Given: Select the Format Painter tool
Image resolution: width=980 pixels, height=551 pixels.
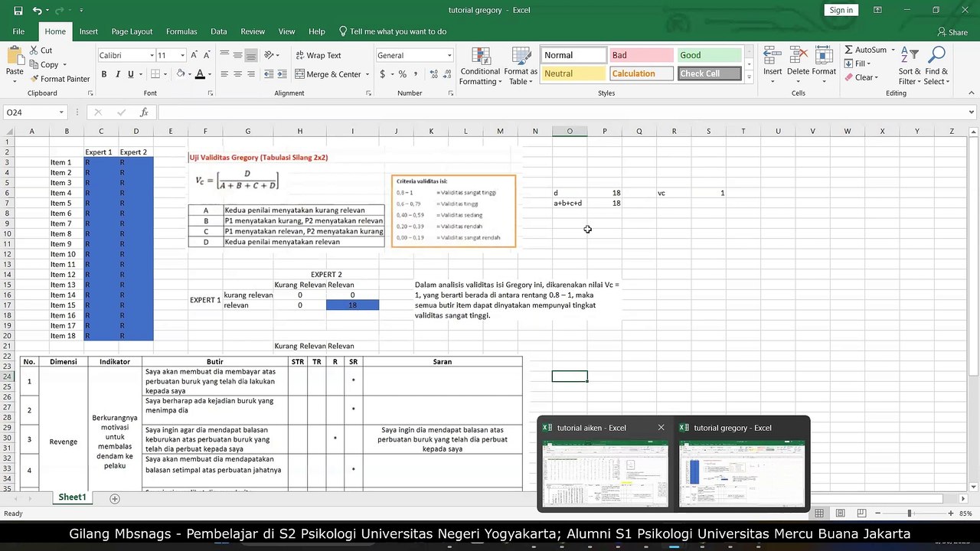Looking at the screenshot, I should click(60, 79).
